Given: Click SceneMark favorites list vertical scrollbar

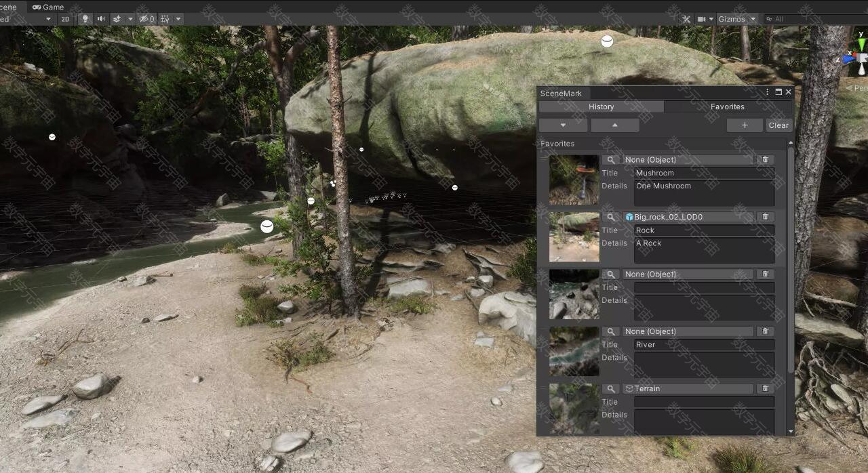Looking at the screenshot, I should pos(790,260).
